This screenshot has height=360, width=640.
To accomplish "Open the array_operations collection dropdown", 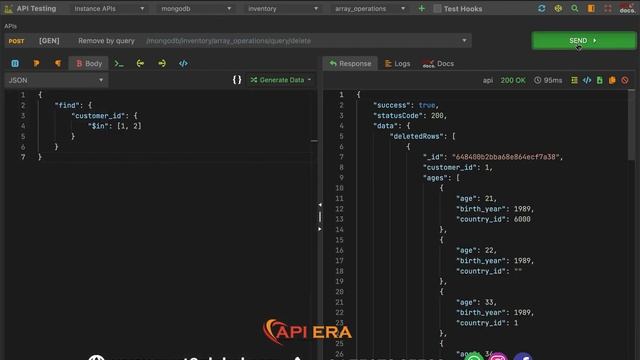I will tap(370, 8).
